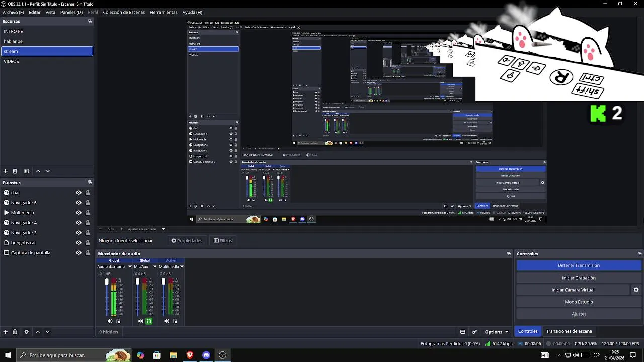This screenshot has width=644, height=362.
Task: Click Iniciar Cámara Virtual button
Action: click(573, 290)
